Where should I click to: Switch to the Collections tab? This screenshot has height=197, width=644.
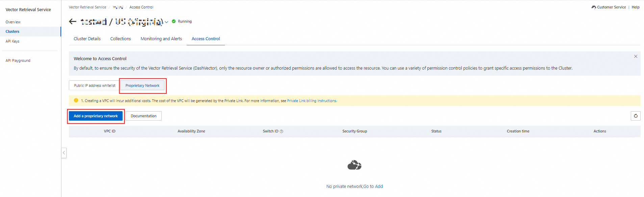121,39
